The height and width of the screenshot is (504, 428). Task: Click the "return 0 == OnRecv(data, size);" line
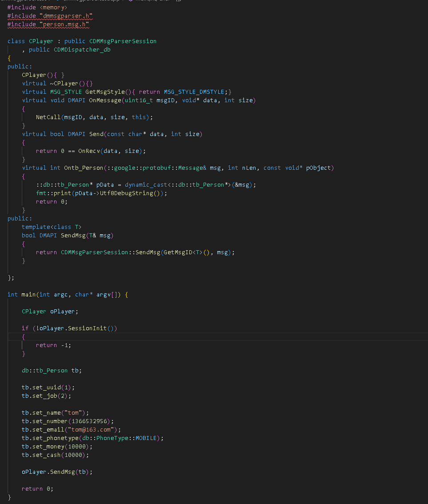tap(91, 151)
